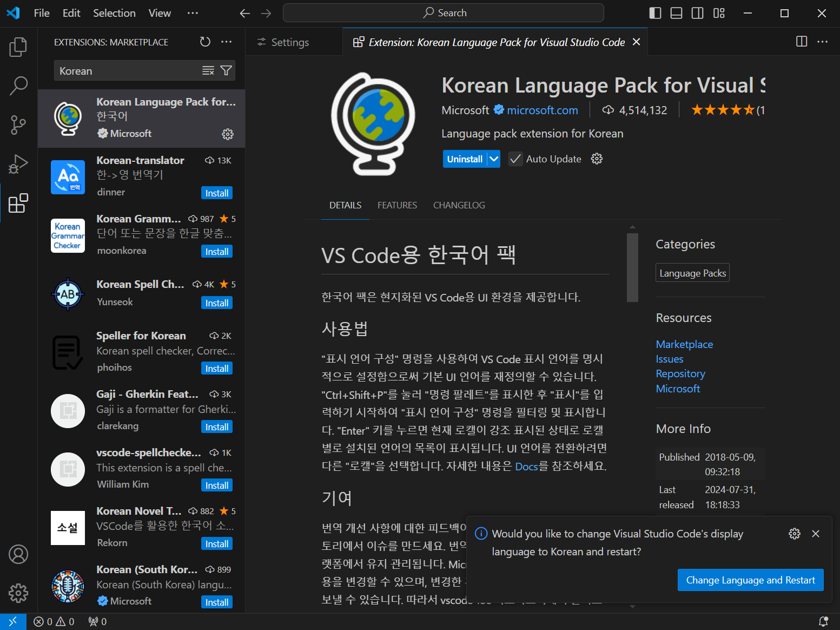
Task: Click manage gear on Korean Language Pack item
Action: coord(228,134)
